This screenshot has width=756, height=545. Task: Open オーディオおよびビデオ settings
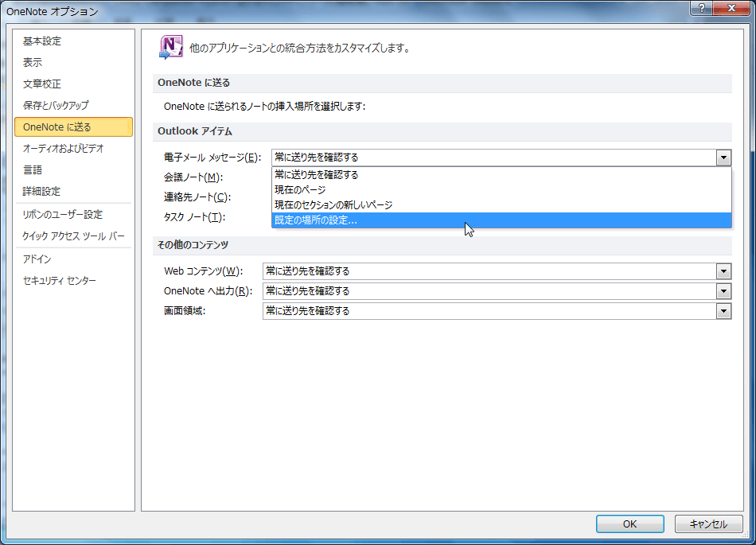click(x=73, y=149)
